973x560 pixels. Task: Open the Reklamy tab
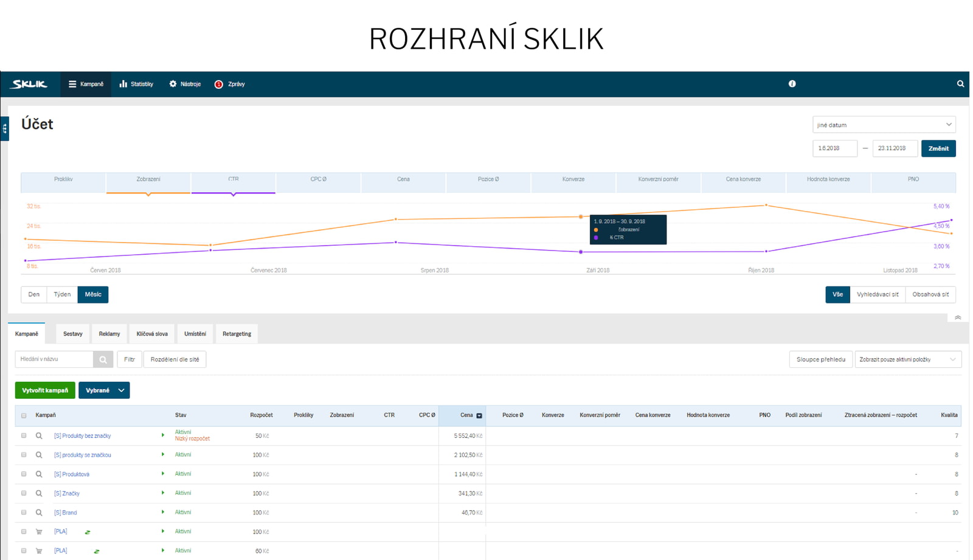(x=109, y=334)
